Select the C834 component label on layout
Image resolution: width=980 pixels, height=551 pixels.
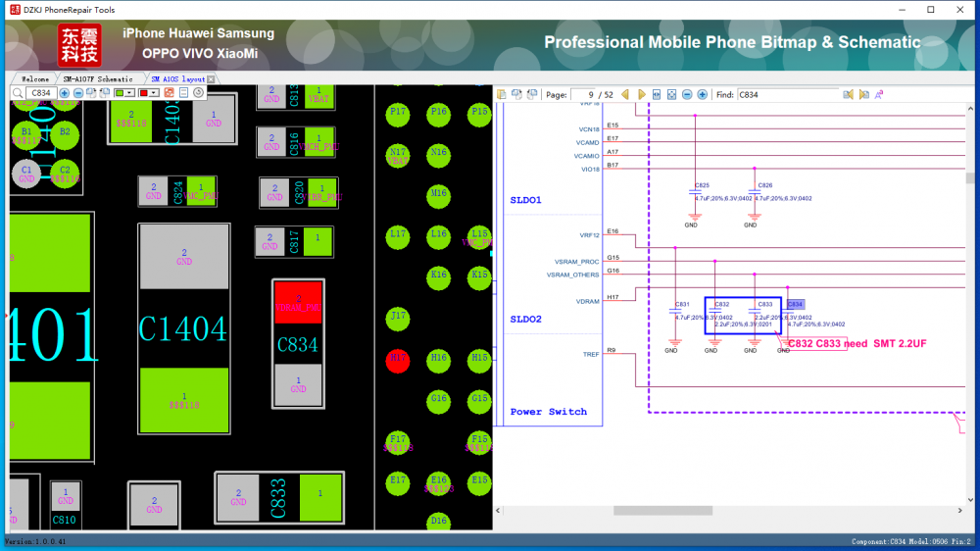pos(298,344)
